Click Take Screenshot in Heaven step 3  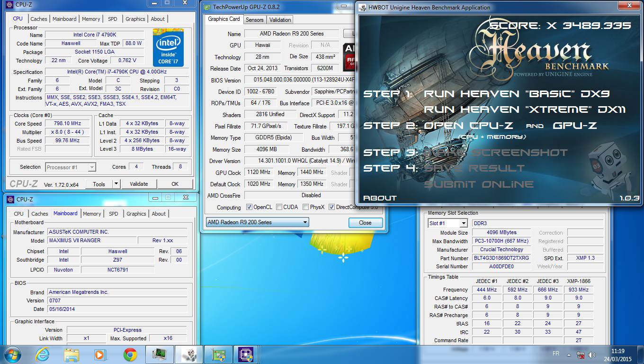(x=495, y=153)
